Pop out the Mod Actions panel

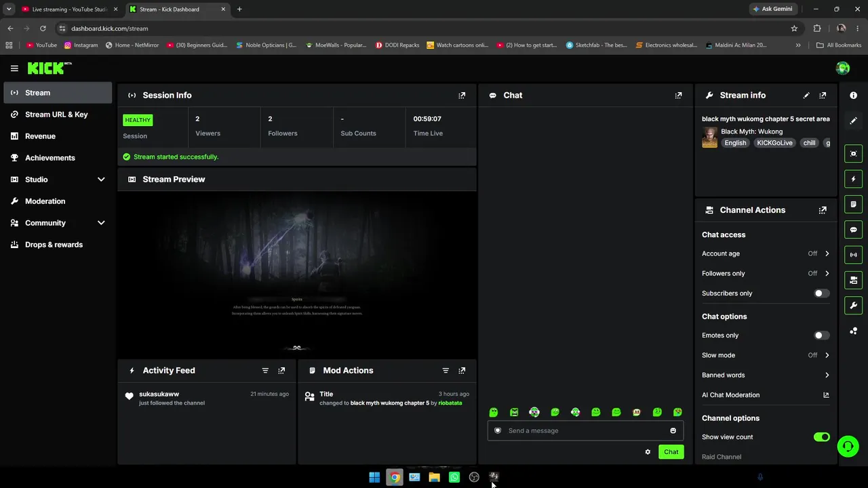tap(462, 371)
